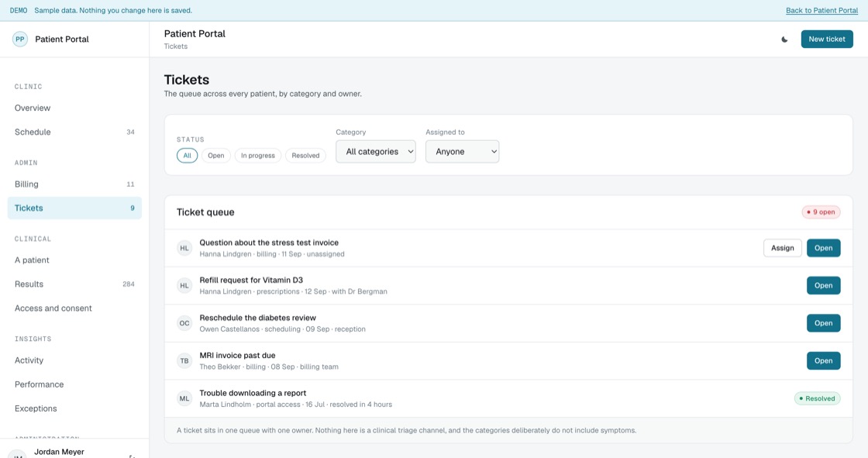The height and width of the screenshot is (458, 868).
Task: Click "MRI invoice past due" title
Action: (237, 356)
